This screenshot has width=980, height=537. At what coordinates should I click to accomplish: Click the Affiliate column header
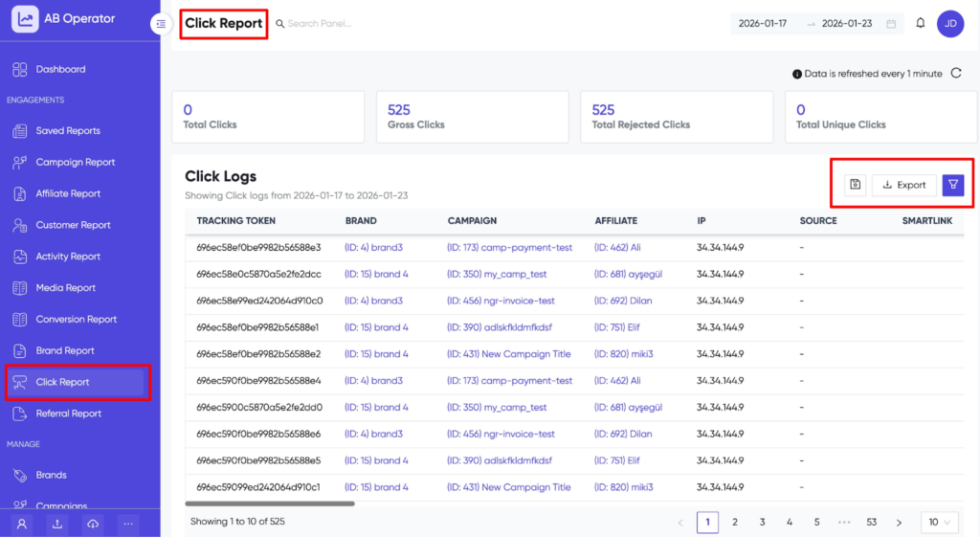pyautogui.click(x=615, y=221)
